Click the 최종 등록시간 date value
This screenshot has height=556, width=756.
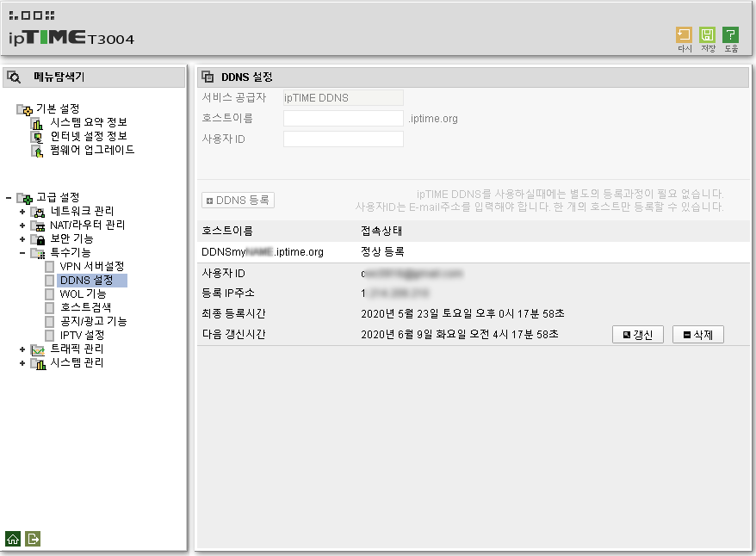[x=462, y=314]
